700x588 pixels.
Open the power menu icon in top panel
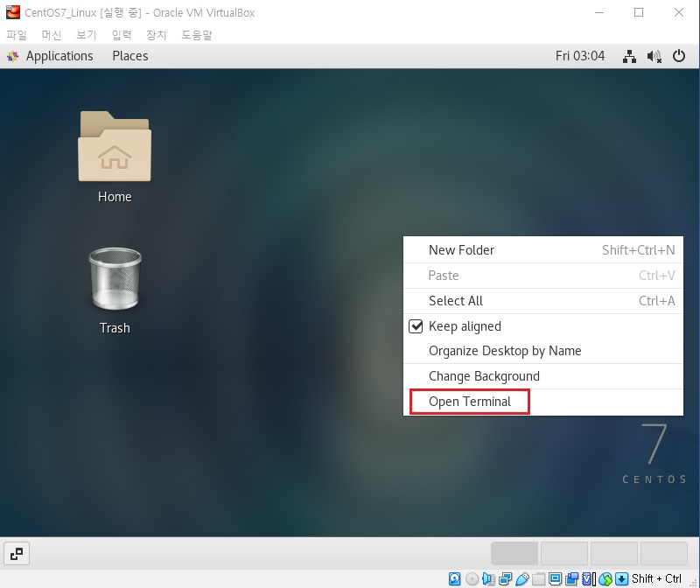pos(679,56)
